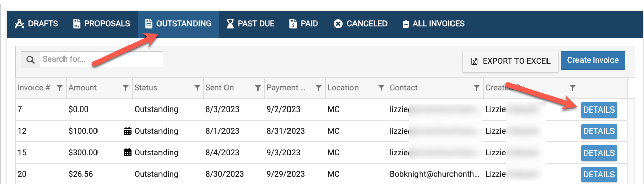644x184 pixels.
Task: Open the Payment column filter funnel
Action: pyautogui.click(x=319, y=88)
